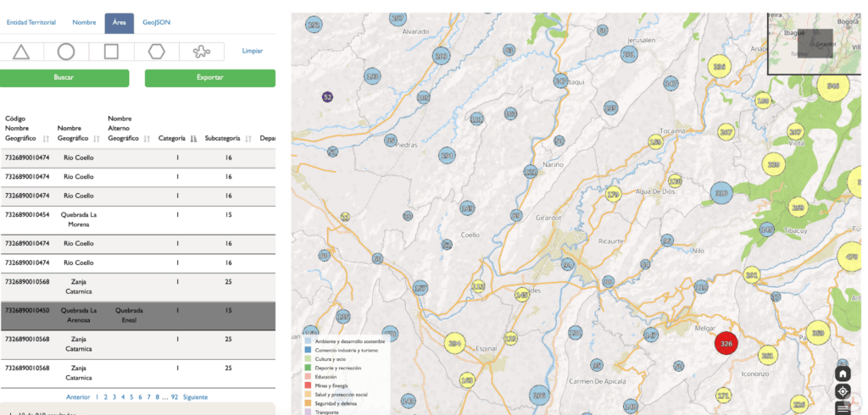Click the Limpiar link
868x415 pixels.
[252, 52]
